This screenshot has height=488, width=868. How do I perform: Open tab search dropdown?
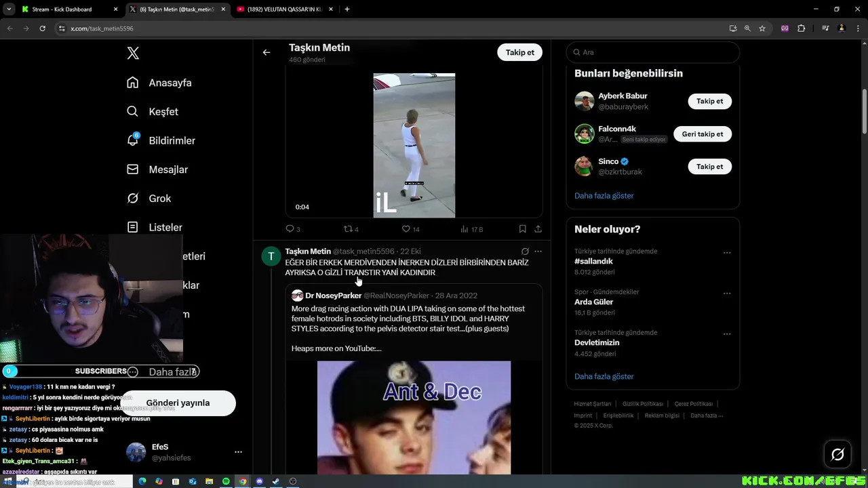point(8,9)
